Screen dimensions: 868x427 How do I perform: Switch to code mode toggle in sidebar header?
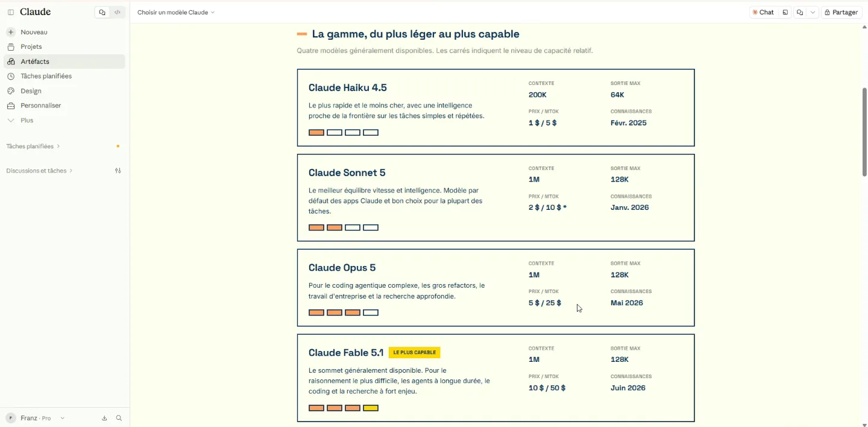coord(118,12)
